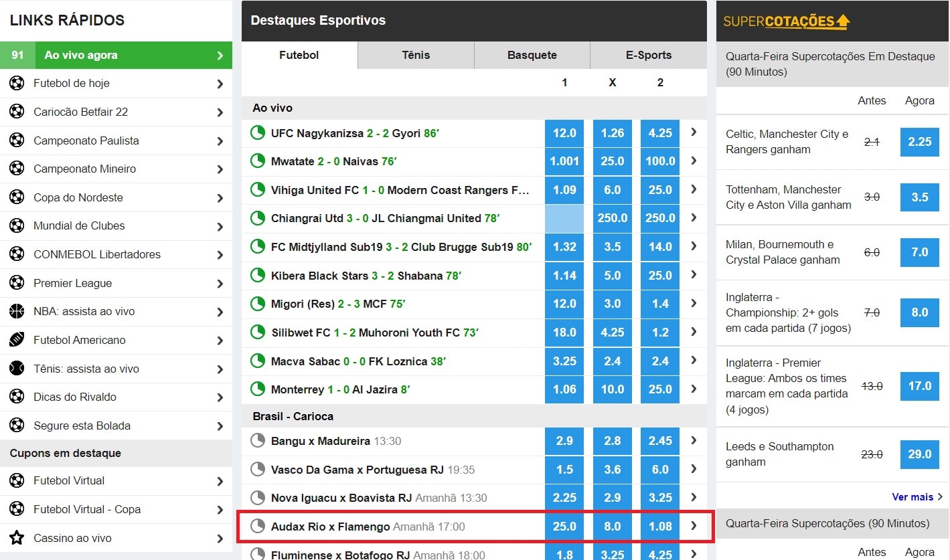950x560 pixels.
Task: Bet 25.0 on Audax Rio to win
Action: [564, 527]
